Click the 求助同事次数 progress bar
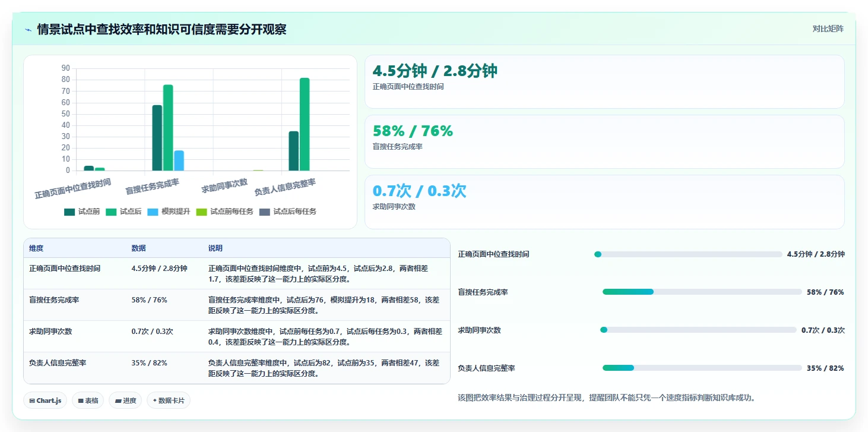The image size is (868, 432). (x=698, y=330)
